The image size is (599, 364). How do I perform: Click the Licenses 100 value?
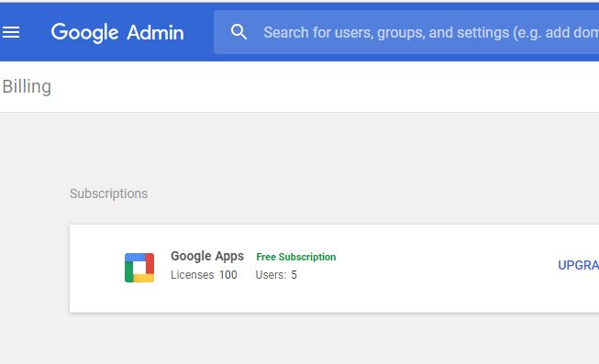(204, 275)
